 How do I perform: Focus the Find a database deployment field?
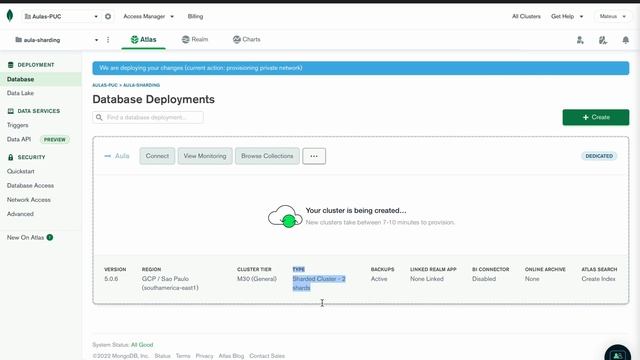tap(148, 118)
